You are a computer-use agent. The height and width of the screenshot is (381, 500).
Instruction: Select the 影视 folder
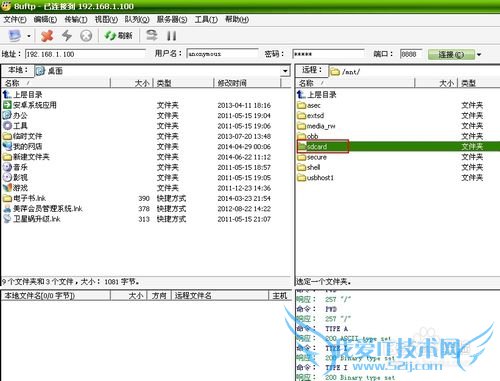15,177
